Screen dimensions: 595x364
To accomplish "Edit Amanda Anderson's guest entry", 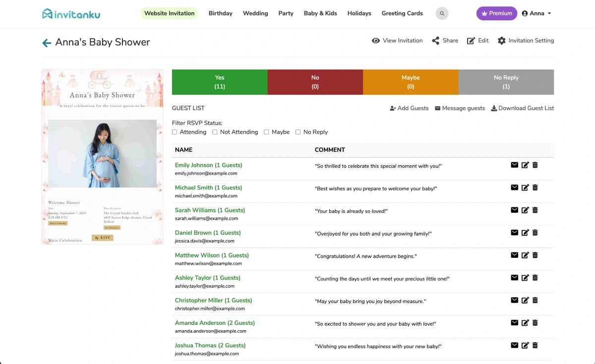I will (x=525, y=323).
